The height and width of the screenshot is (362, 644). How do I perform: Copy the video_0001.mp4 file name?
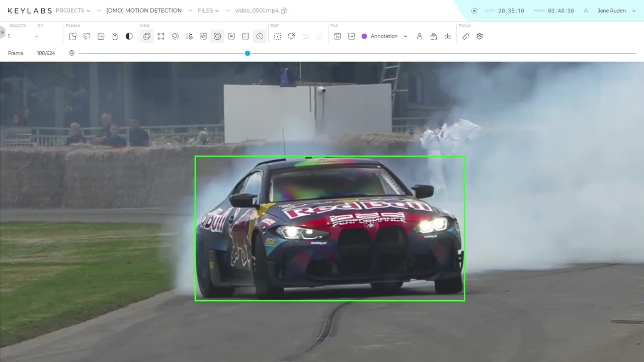pyautogui.click(x=284, y=11)
